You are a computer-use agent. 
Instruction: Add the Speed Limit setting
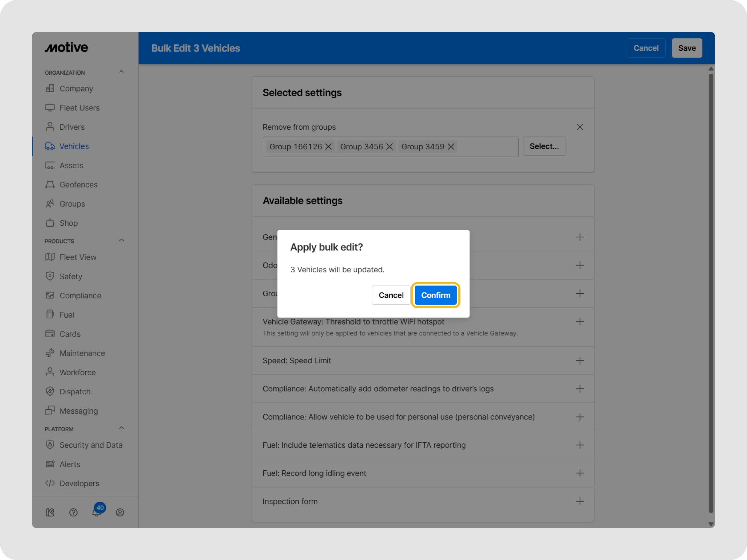(579, 361)
